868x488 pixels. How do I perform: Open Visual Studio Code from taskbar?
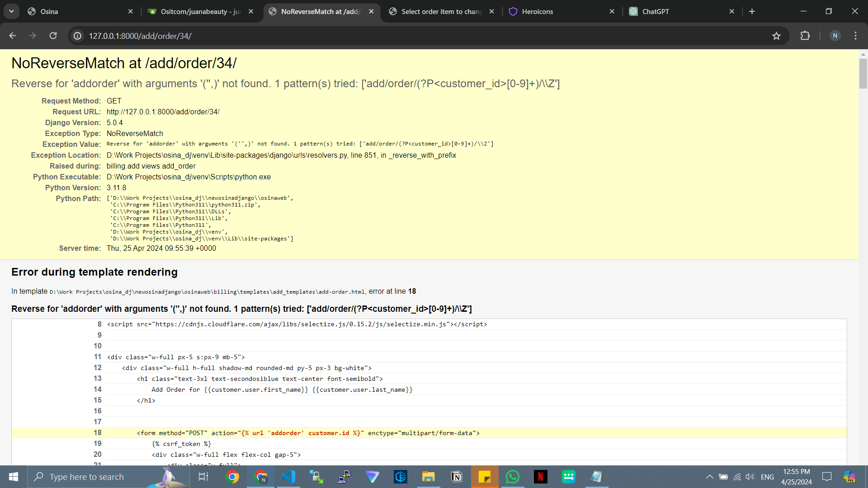(x=288, y=477)
